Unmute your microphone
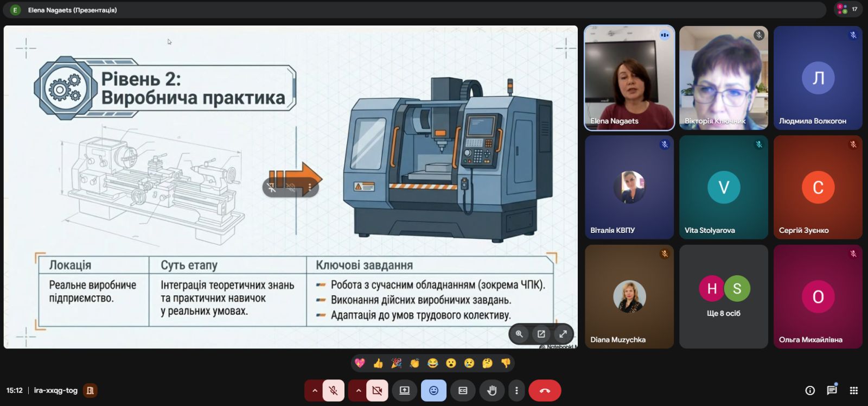The image size is (868, 406). tap(334, 390)
